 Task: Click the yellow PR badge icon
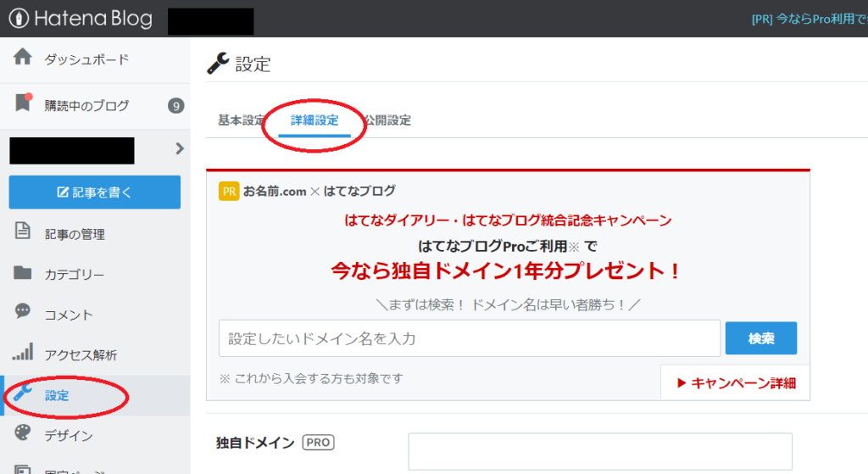coord(229,191)
